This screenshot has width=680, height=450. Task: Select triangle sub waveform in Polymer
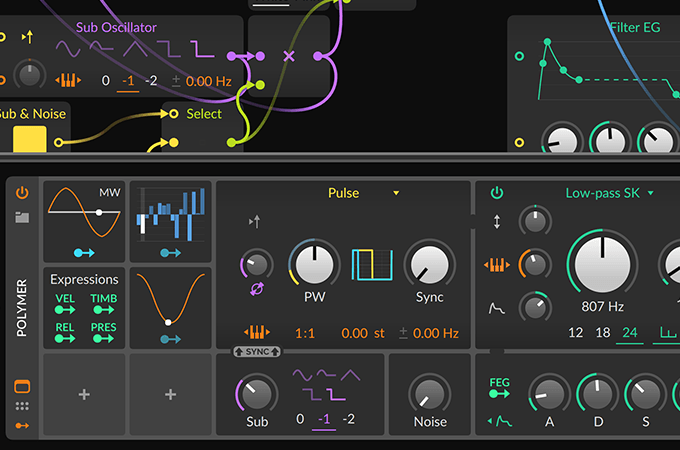pos(350,375)
